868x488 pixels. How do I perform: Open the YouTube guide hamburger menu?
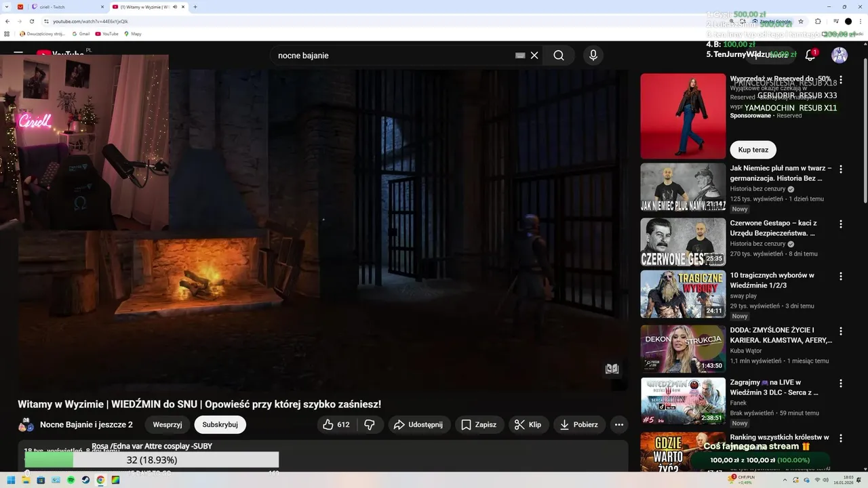click(x=18, y=54)
